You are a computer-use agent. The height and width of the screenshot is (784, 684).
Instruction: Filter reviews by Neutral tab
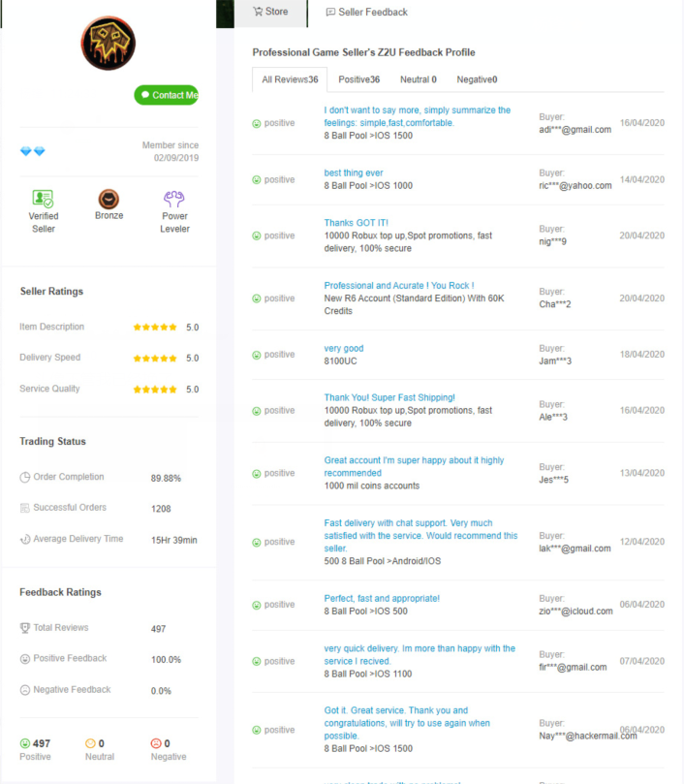click(x=418, y=79)
